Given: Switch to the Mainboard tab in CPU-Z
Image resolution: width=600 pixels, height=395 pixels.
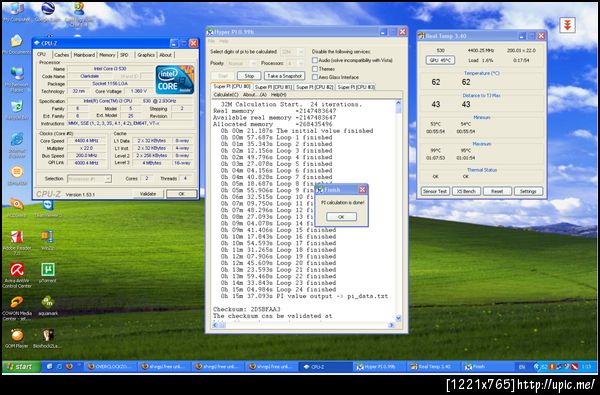Looking at the screenshot, I should tap(84, 55).
